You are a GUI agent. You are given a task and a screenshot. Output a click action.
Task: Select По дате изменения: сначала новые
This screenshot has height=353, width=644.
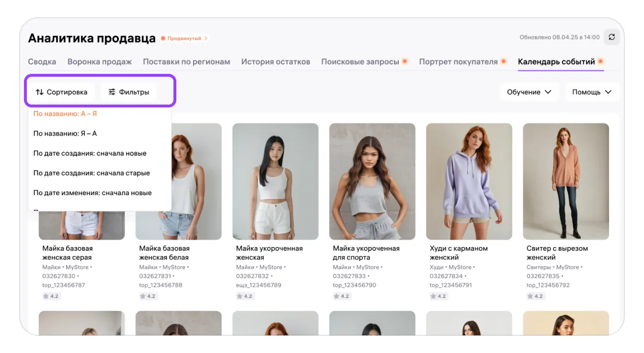92,193
